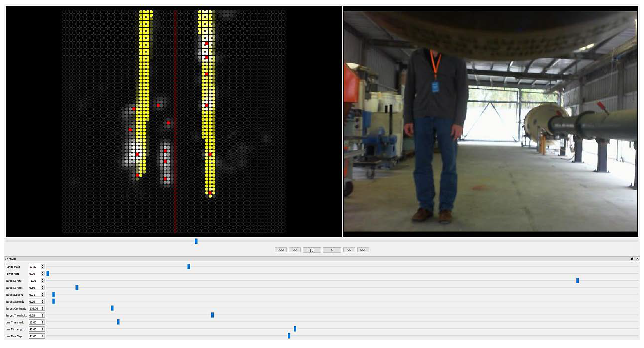Image resolution: width=644 pixels, height=348 pixels.
Task: Click the Line Threshold value field
Action: [x=34, y=322]
